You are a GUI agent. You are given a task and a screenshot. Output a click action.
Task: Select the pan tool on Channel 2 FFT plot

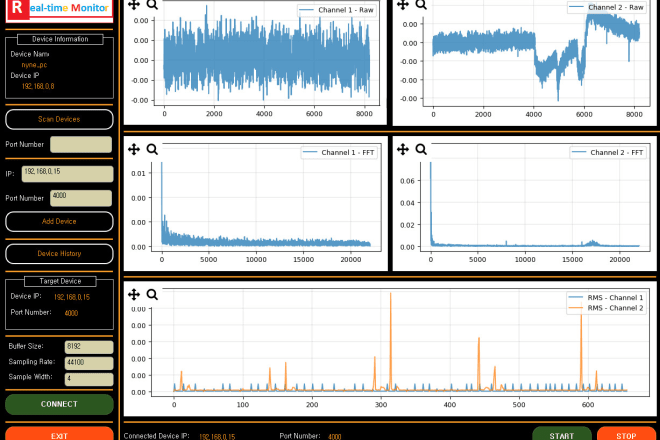(x=402, y=149)
